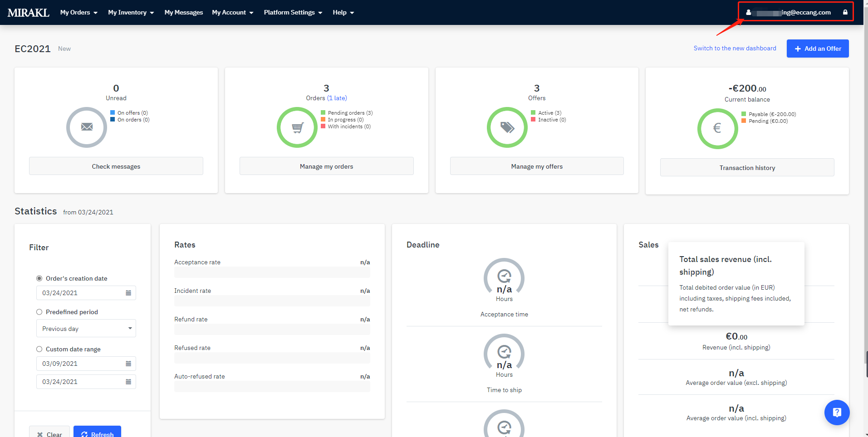Select Order's creation date radio button
868x437 pixels.
click(x=39, y=278)
